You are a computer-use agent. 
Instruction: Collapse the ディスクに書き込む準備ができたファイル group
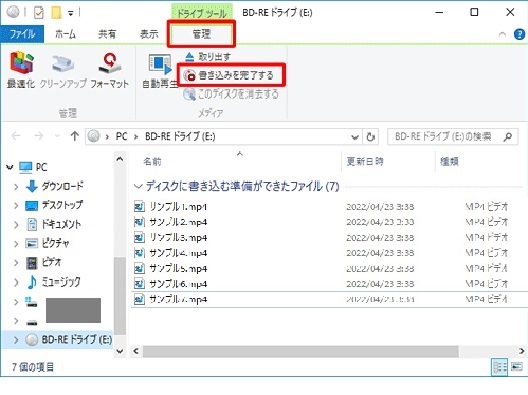click(138, 186)
